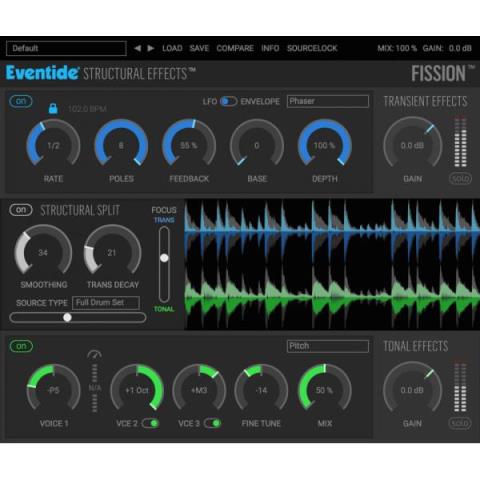Click LOAD in the preset bar

coord(172,48)
